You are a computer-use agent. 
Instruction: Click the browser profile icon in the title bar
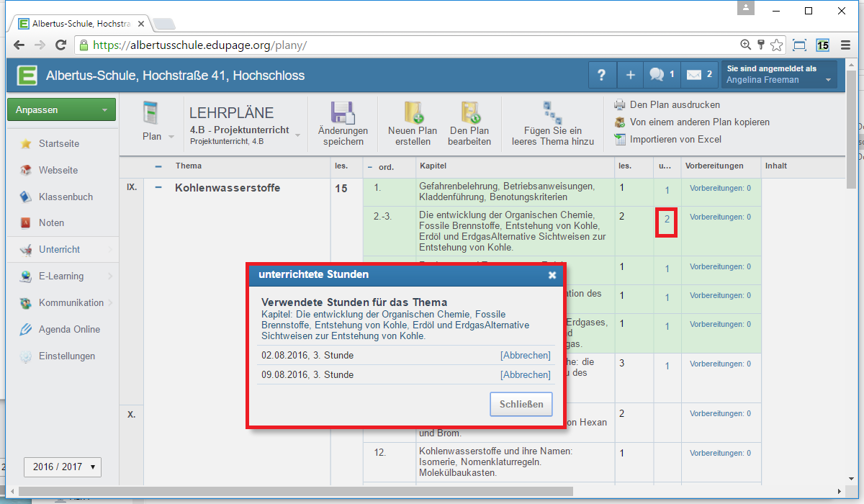pyautogui.click(x=747, y=8)
